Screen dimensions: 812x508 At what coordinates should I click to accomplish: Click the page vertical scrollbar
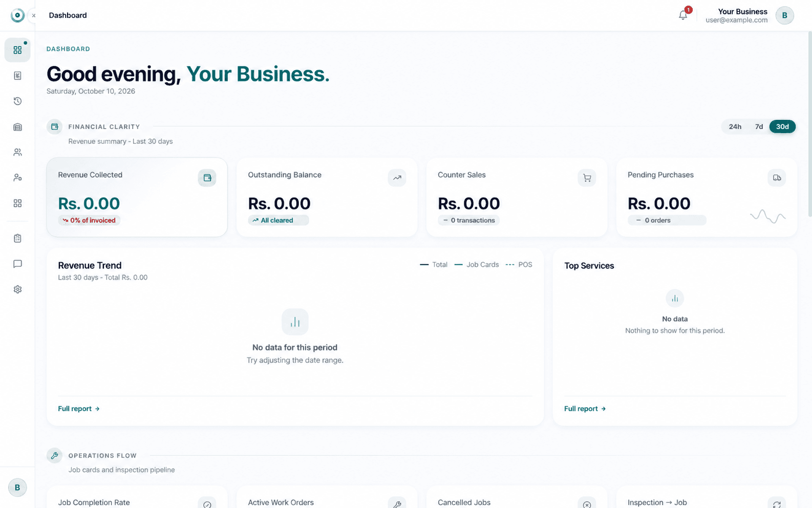point(809,123)
